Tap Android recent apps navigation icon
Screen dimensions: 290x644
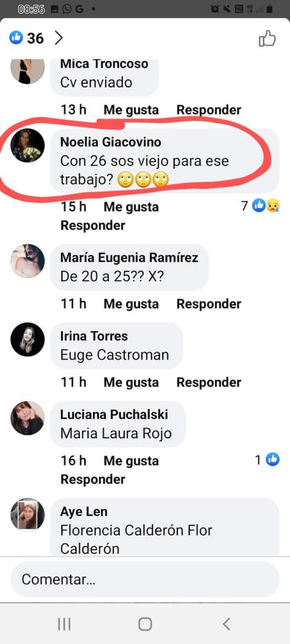[x=64, y=625]
